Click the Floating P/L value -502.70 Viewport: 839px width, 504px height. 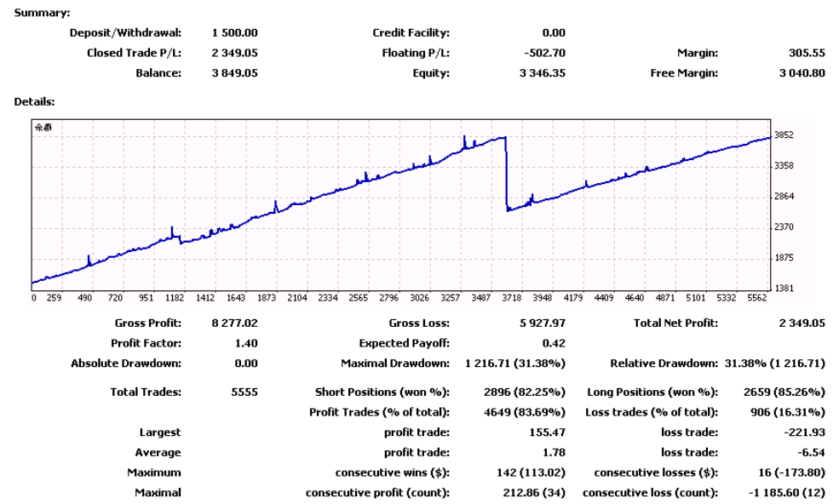[x=544, y=53]
